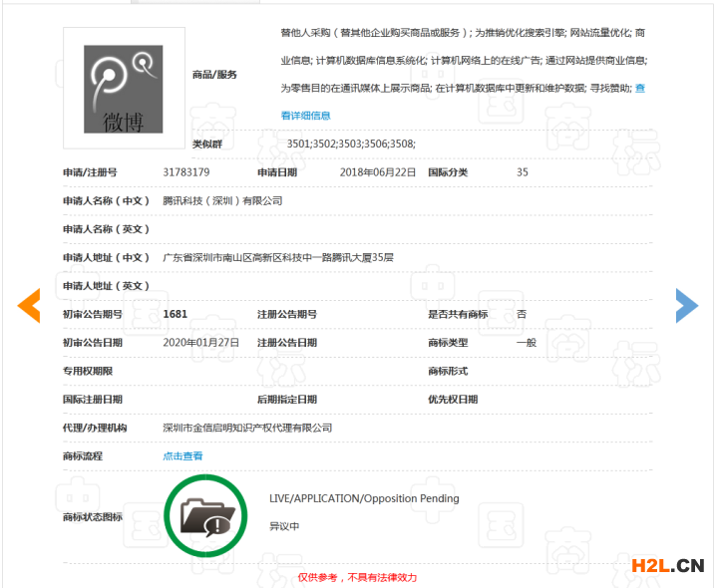This screenshot has width=718, height=588.
Task: Click the 申请人地址（英文） label
Action: click(x=107, y=286)
